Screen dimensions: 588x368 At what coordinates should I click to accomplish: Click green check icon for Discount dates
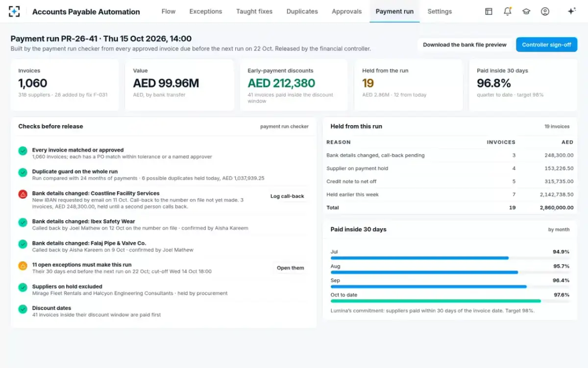click(x=23, y=309)
